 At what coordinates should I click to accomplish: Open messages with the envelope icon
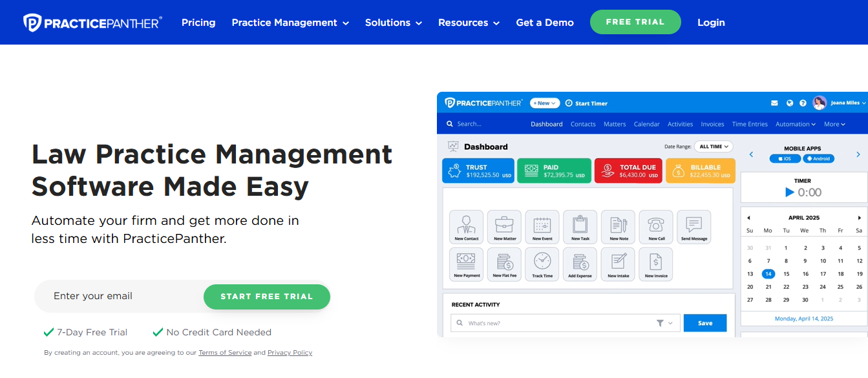pyautogui.click(x=774, y=103)
